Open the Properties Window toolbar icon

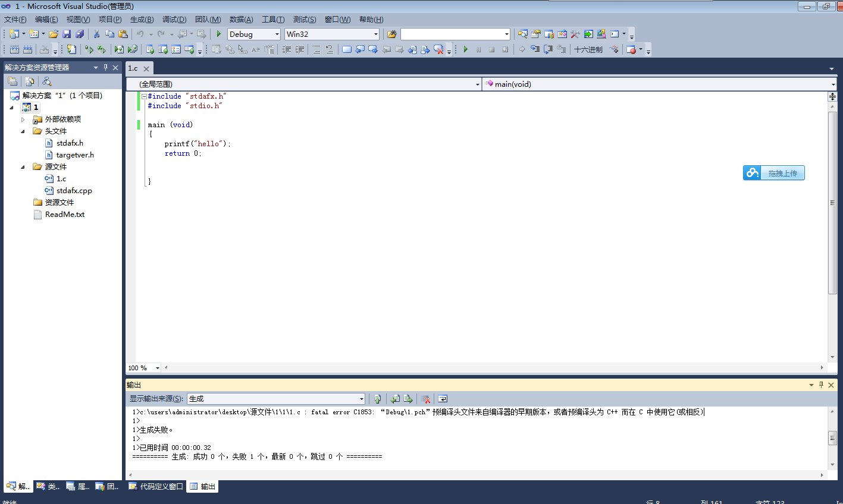click(535, 34)
